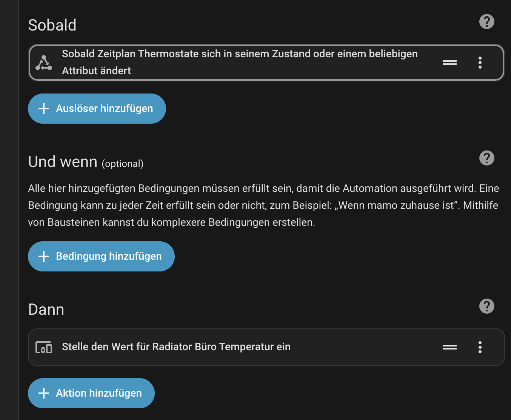This screenshot has width=511, height=420.
Task: Click plus icon in Aktion hinzufügen
Action: pyautogui.click(x=44, y=393)
